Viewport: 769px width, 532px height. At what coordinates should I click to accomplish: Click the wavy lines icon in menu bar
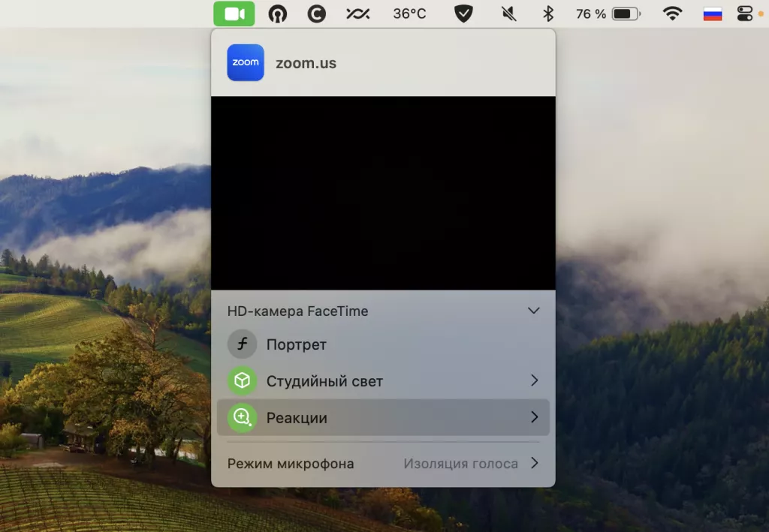pos(357,13)
